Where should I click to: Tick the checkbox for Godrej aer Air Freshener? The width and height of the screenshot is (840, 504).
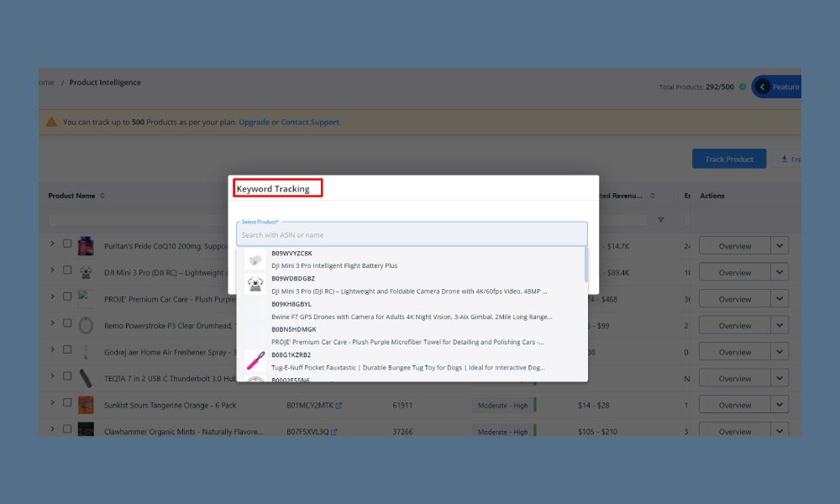click(x=67, y=349)
